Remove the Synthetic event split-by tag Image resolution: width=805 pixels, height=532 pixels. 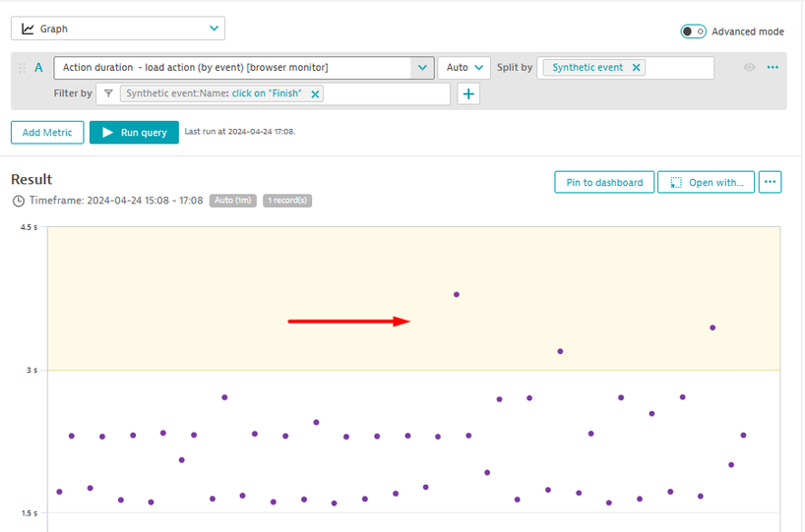[637, 68]
